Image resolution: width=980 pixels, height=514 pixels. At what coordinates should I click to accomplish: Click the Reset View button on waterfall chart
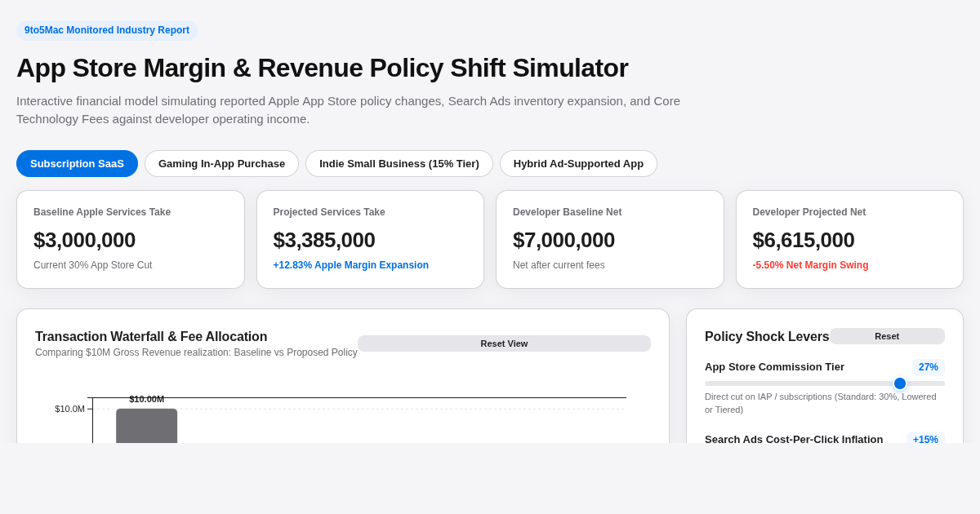[504, 343]
